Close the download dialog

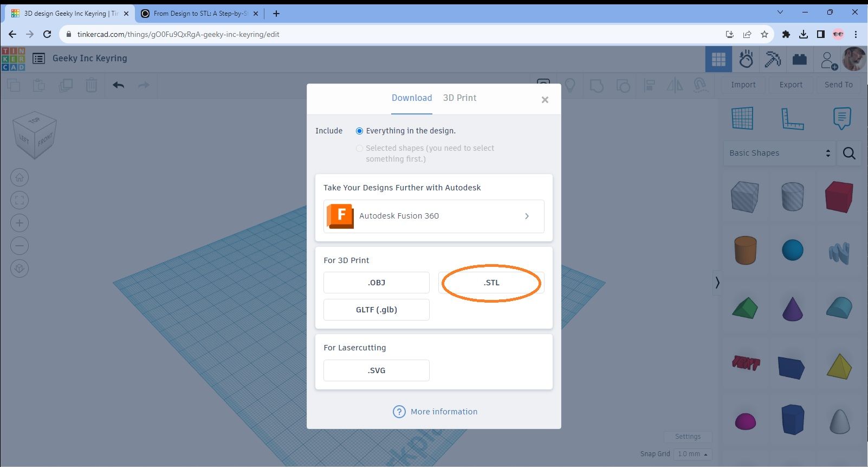point(545,100)
